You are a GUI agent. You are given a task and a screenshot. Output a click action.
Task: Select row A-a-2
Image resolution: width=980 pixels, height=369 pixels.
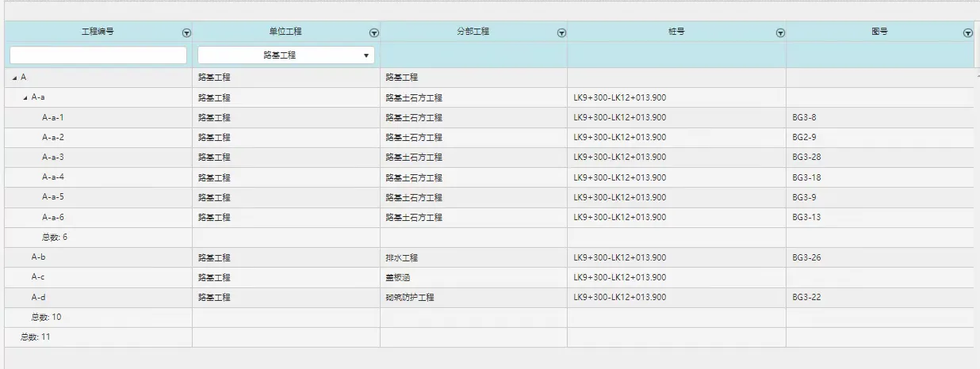point(489,138)
